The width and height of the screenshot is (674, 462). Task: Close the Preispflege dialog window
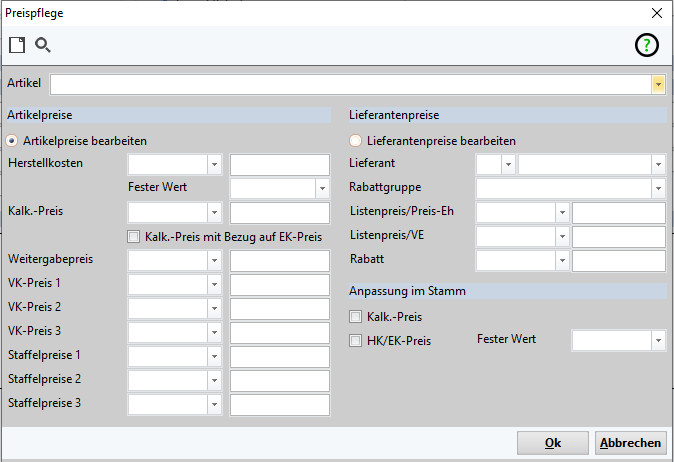tap(656, 13)
